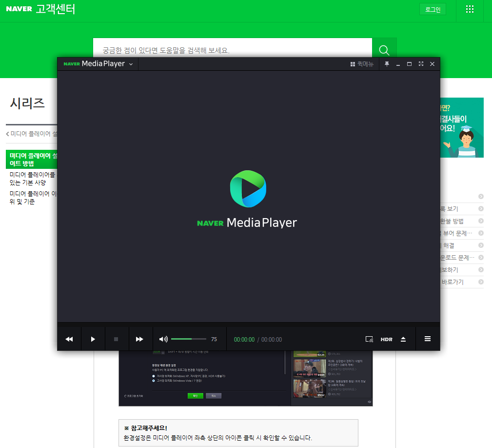Go to NAVER 고객센터 home logo
Screen dimensions: 492x448
tap(40, 9)
